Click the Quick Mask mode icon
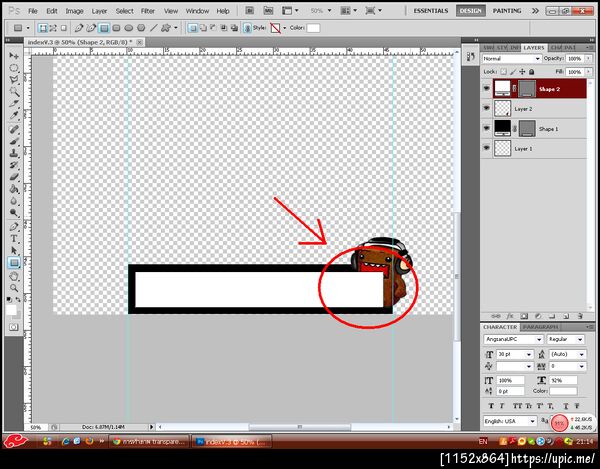Screen dimensions: 600x469 click(14, 327)
